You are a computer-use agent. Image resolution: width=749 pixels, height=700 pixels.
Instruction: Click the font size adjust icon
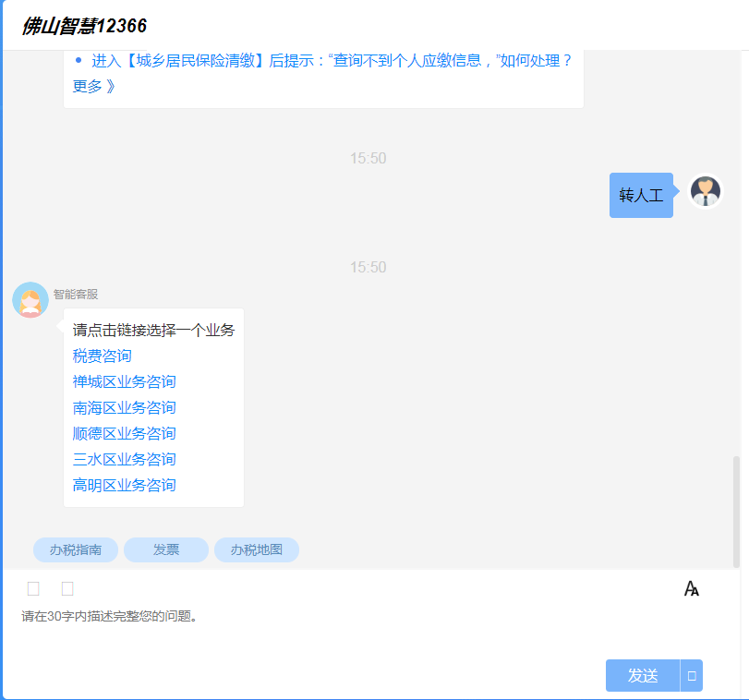pyautogui.click(x=691, y=588)
